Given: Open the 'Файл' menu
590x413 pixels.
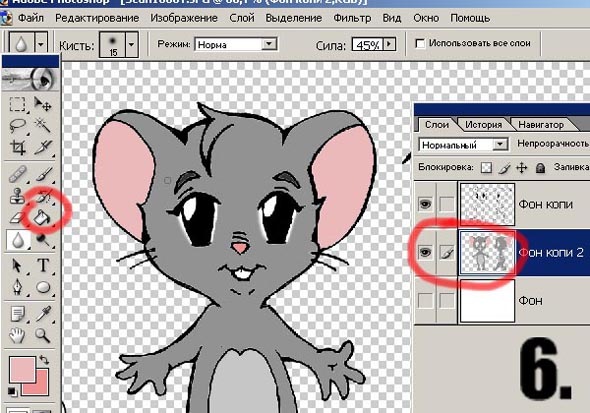Looking at the screenshot, I should pos(31,18).
